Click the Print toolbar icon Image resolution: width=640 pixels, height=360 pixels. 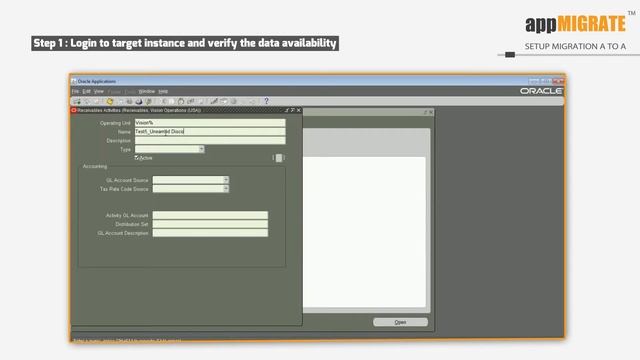(x=139, y=101)
